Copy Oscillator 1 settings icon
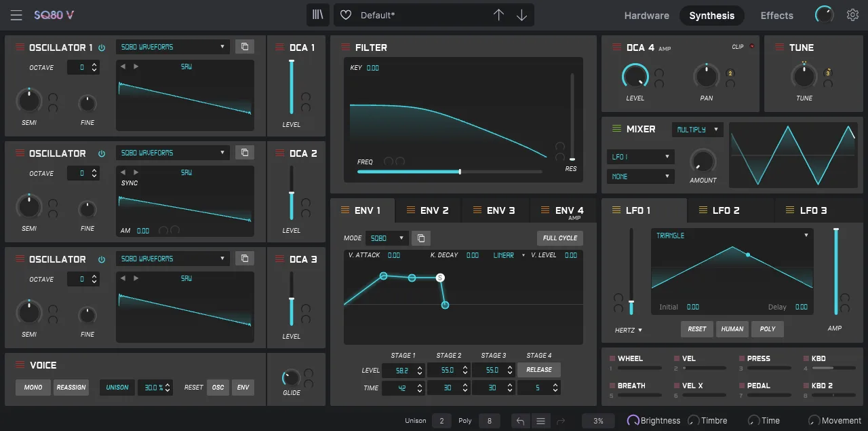Image resolution: width=868 pixels, height=431 pixels. click(x=244, y=47)
